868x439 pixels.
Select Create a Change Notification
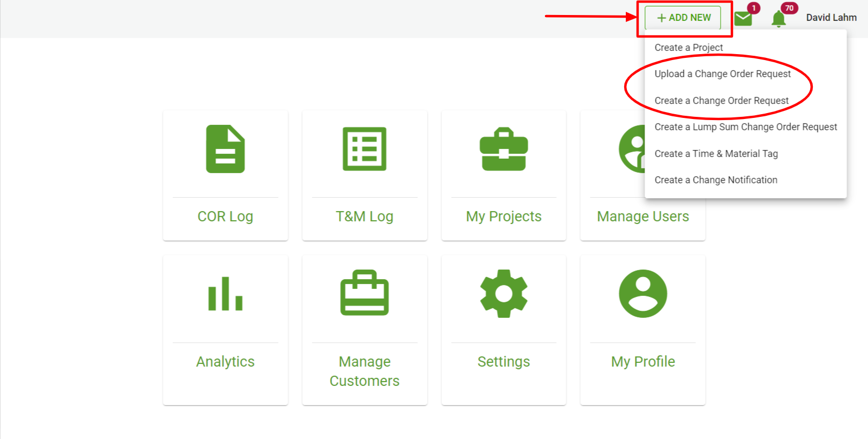point(716,180)
